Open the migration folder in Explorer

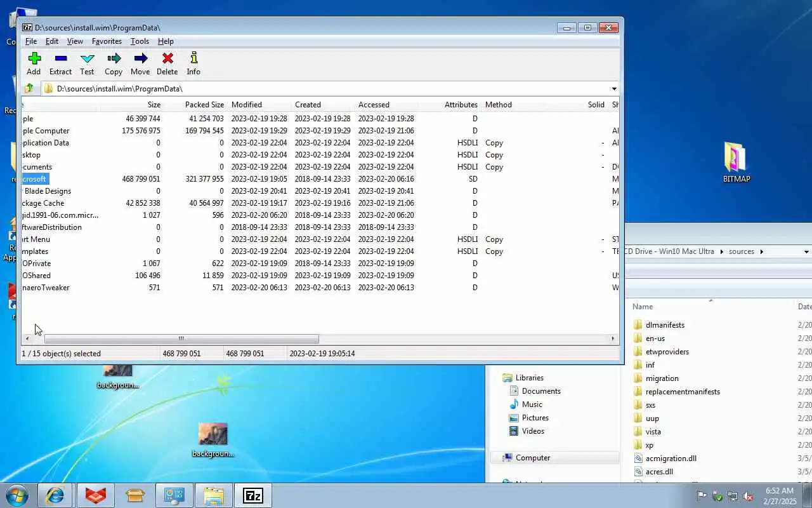[662, 378]
